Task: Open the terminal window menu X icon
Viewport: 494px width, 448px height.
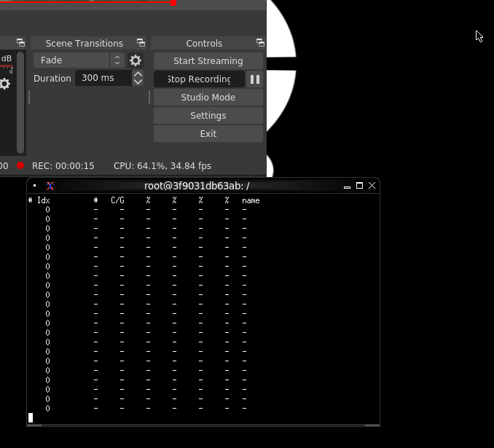Action: click(x=50, y=186)
